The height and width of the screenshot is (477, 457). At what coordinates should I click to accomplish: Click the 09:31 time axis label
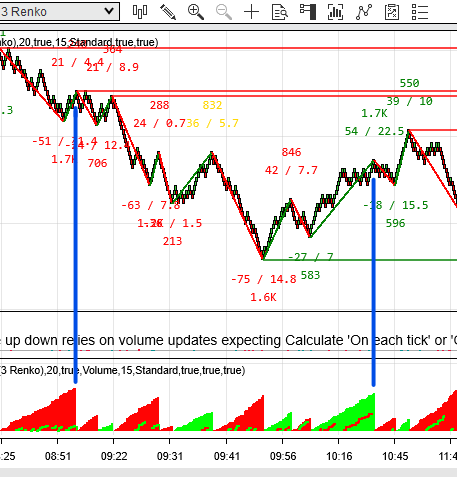tap(170, 456)
